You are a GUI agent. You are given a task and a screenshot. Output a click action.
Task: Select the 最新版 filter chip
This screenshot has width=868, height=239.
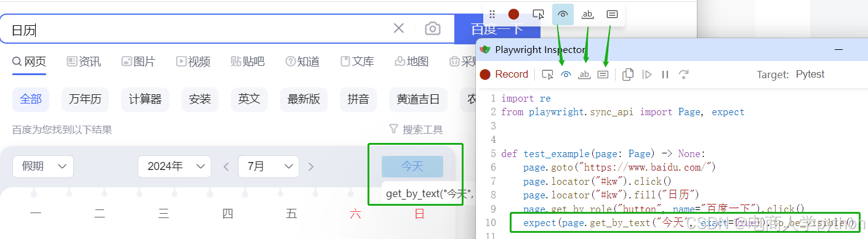click(x=304, y=99)
